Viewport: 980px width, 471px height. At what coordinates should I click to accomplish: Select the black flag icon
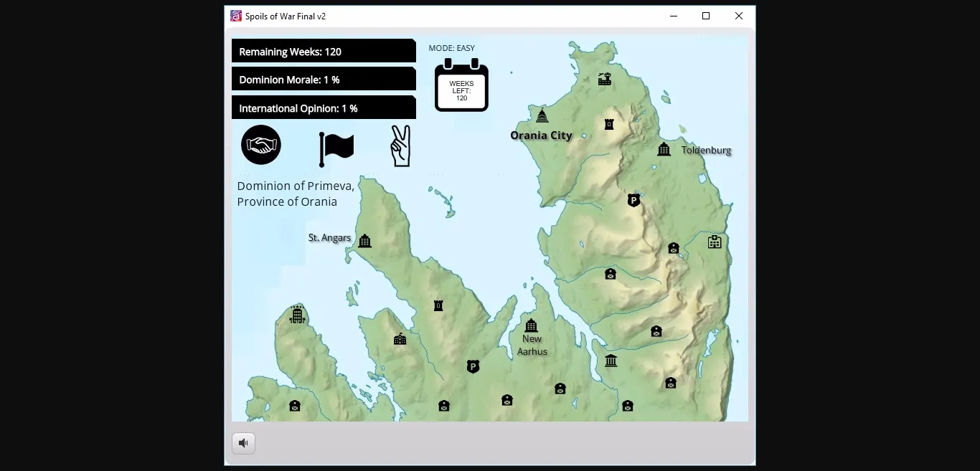(x=336, y=148)
